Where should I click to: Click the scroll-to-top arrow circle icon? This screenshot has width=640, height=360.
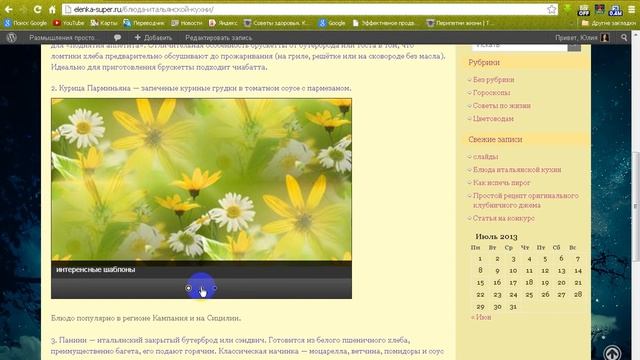[612, 353]
